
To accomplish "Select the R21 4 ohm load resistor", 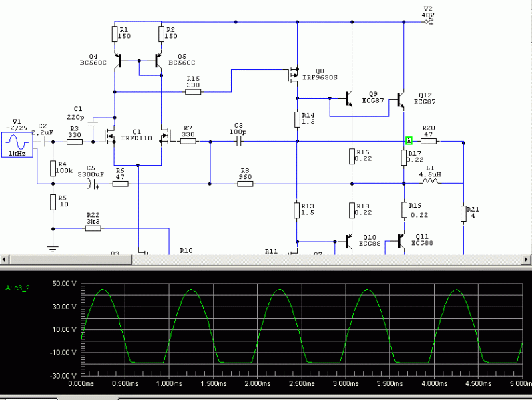I will (463, 214).
